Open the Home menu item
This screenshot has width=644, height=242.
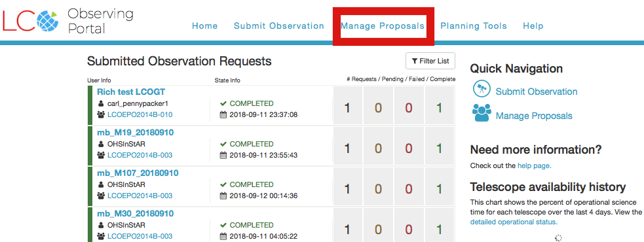pos(205,26)
